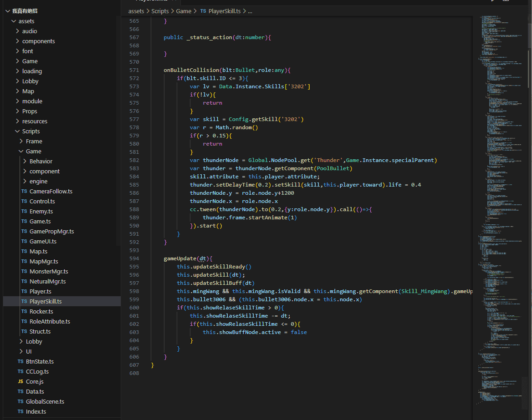Open RoleAttribute.ts in the file tree
Screen dimensions: 532x420
pos(50,322)
